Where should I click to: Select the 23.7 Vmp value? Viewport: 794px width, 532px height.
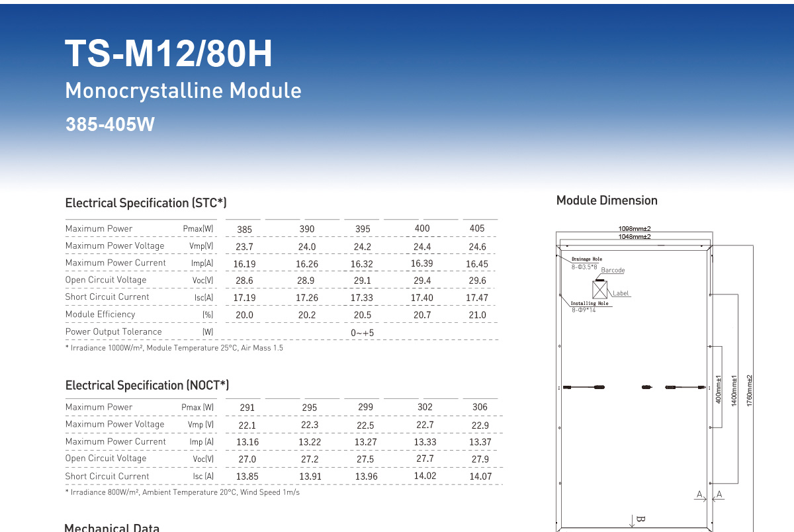[244, 247]
